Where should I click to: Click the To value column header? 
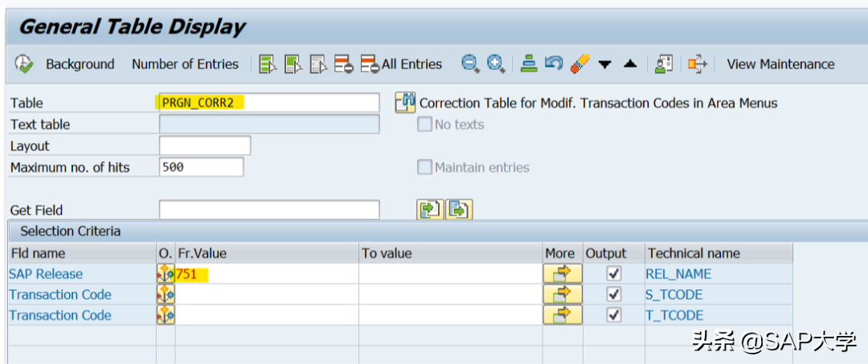click(x=451, y=253)
